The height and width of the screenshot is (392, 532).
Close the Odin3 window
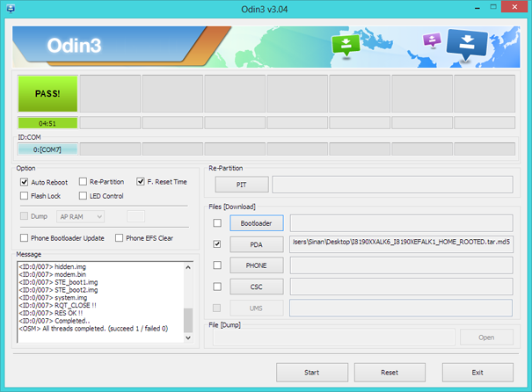point(514,7)
